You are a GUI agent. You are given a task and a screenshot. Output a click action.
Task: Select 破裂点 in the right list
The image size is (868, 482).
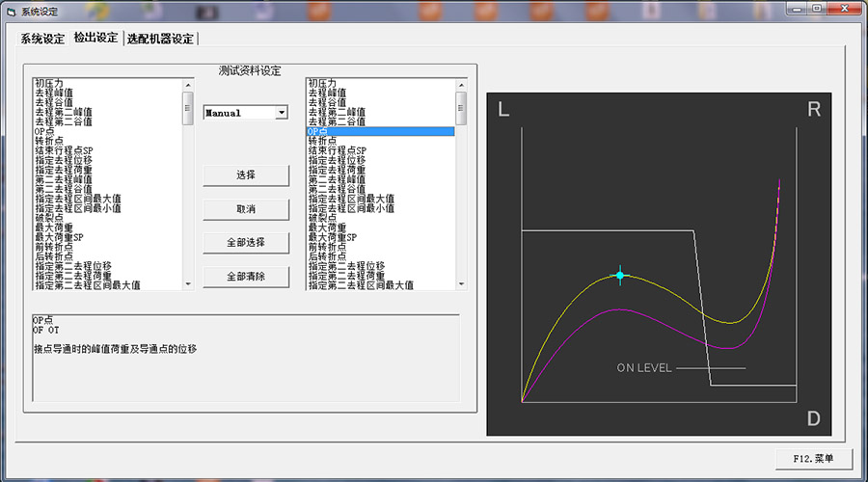point(322,218)
